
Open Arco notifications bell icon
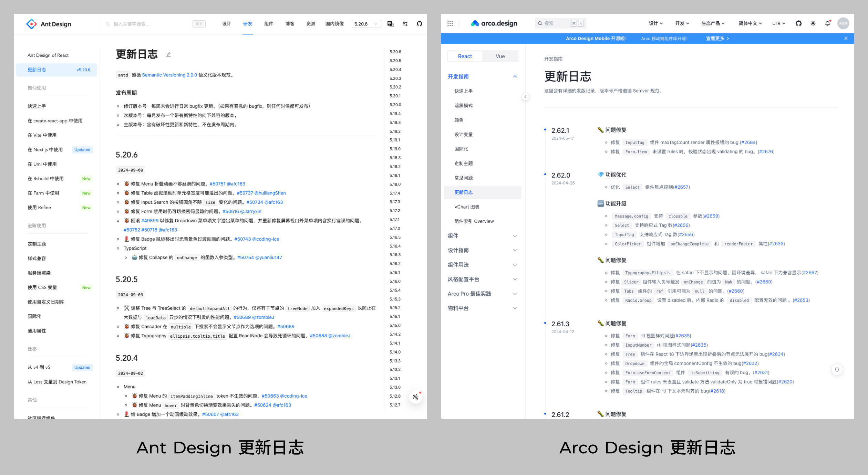[x=827, y=23]
